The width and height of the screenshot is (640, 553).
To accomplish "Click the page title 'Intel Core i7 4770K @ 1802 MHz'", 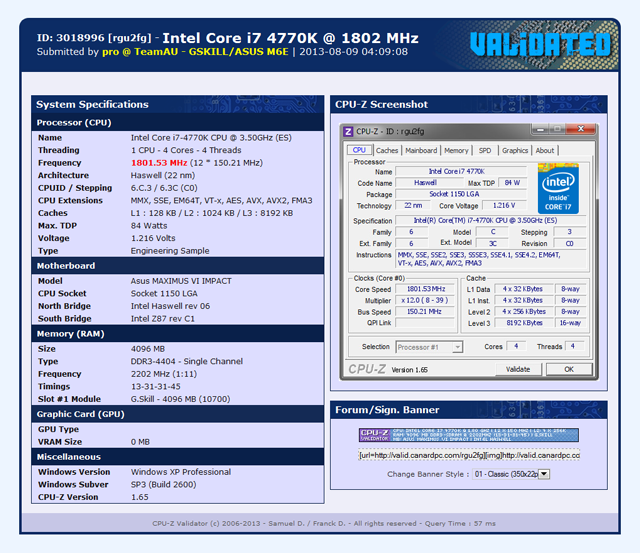I will pos(291,38).
